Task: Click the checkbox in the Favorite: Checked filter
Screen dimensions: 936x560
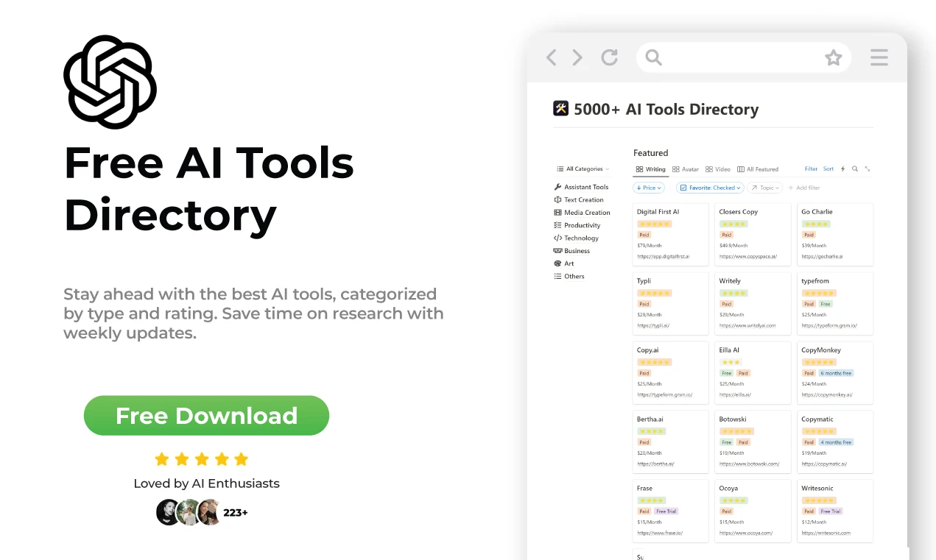Action: 683,188
